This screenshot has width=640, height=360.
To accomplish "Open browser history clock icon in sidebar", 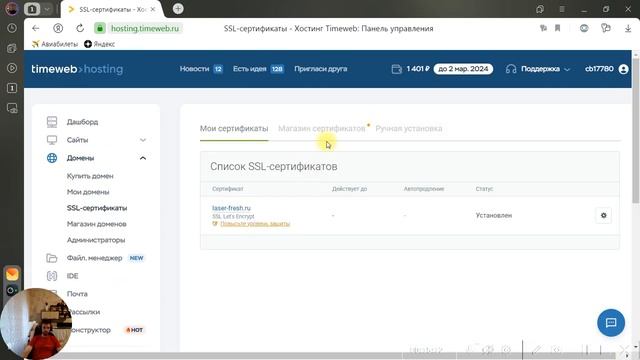I will tap(12, 28).
